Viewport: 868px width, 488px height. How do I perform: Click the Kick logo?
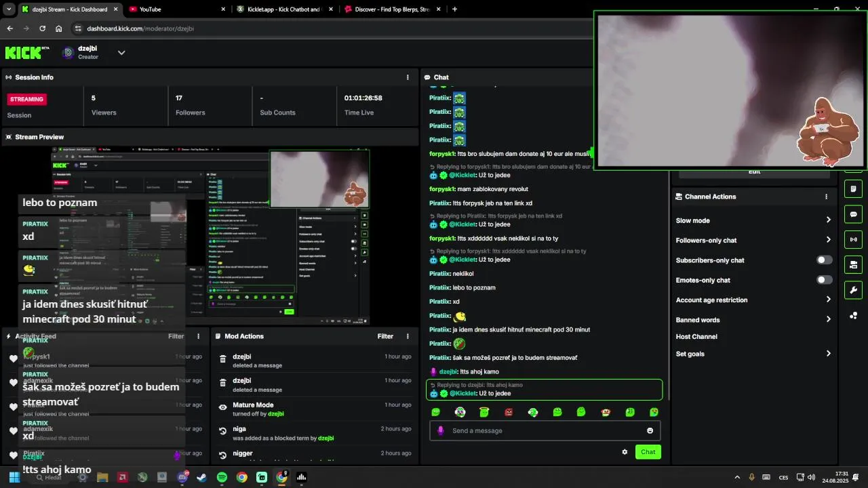point(27,52)
